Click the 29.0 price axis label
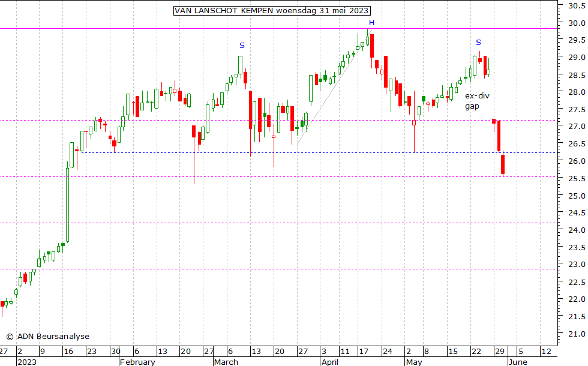The width and height of the screenshot is (588, 366). [x=577, y=58]
